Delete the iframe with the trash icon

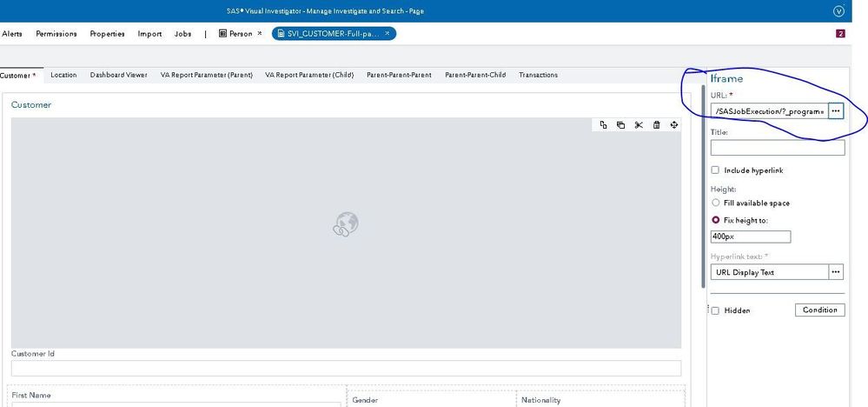click(x=657, y=125)
